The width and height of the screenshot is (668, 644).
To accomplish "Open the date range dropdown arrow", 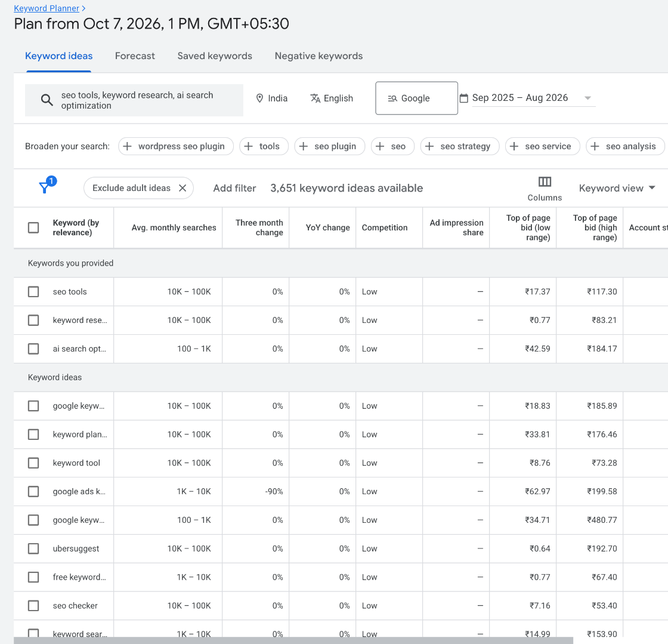I will pyautogui.click(x=587, y=98).
